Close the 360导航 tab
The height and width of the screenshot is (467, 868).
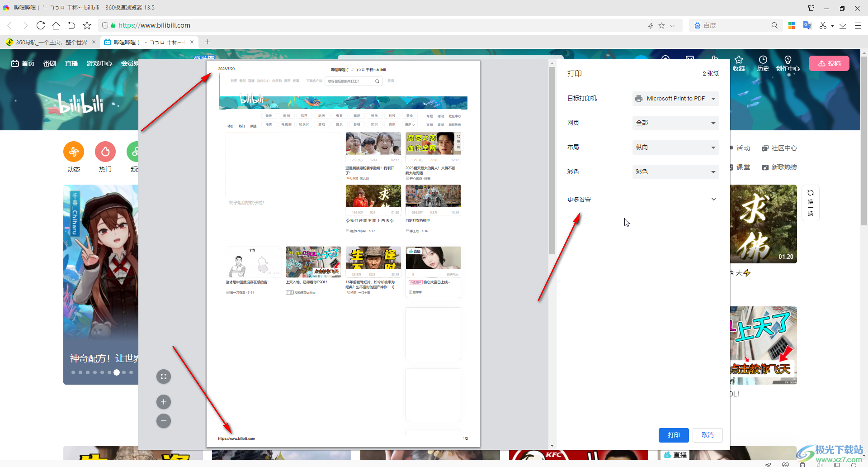pyautogui.click(x=94, y=42)
